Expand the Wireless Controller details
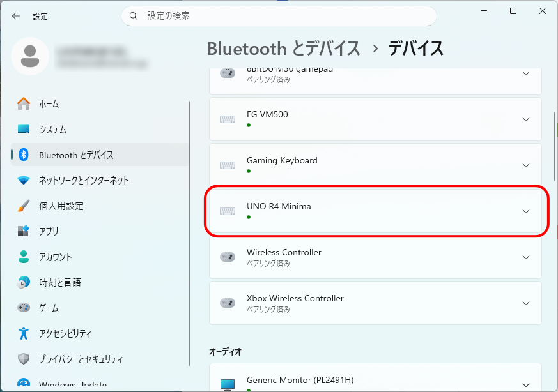 [x=526, y=257]
